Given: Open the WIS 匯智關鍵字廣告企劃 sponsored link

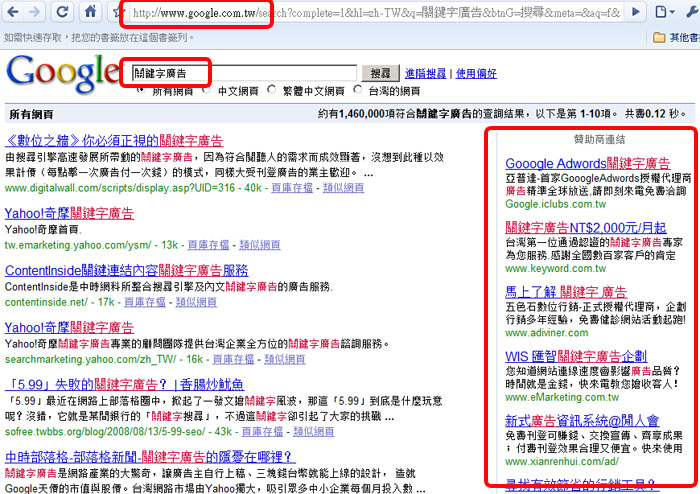Looking at the screenshot, I should [576, 356].
